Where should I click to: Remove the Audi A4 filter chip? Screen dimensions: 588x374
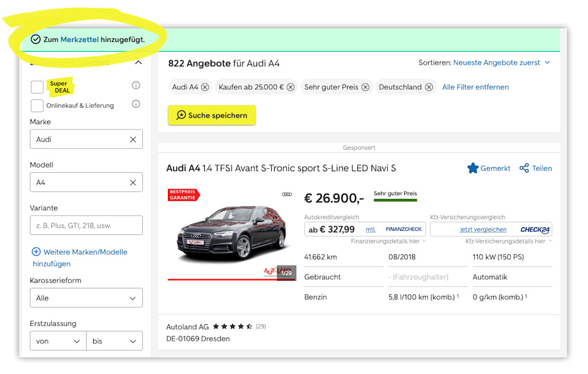pyautogui.click(x=205, y=87)
